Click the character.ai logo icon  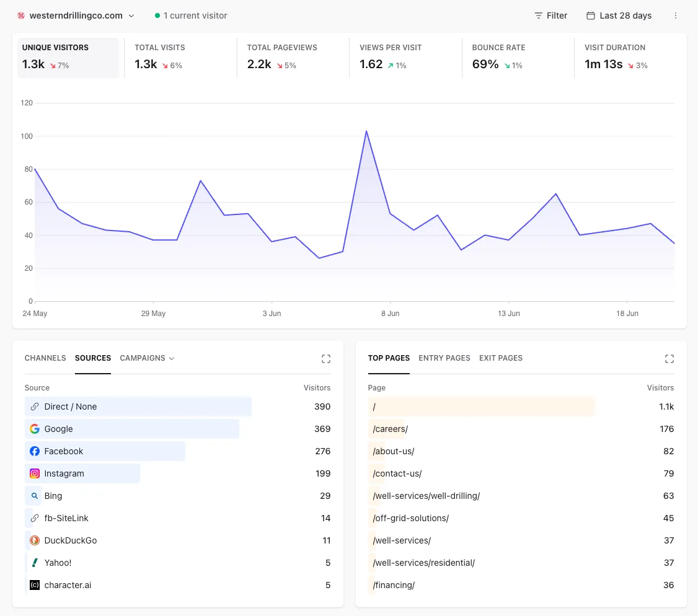[34, 585]
